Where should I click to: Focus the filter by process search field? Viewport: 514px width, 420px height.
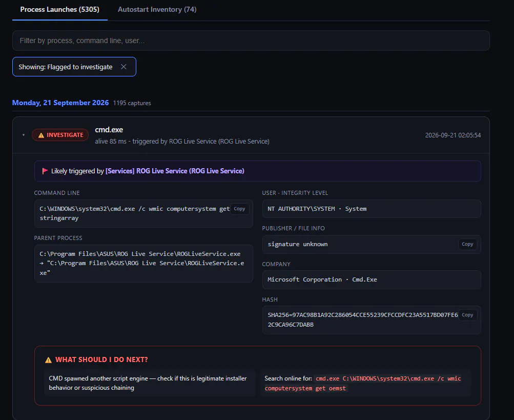click(251, 41)
